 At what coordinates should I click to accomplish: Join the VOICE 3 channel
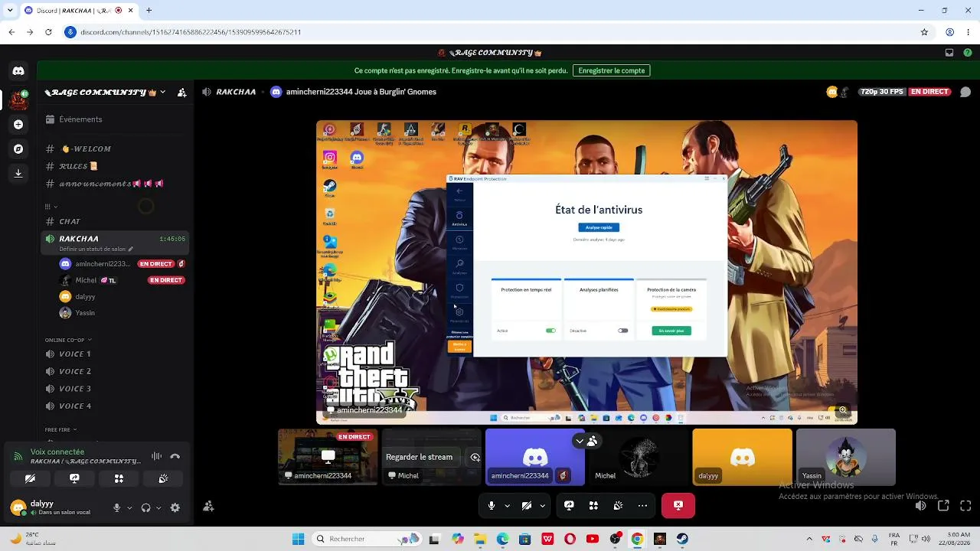(x=115, y=389)
